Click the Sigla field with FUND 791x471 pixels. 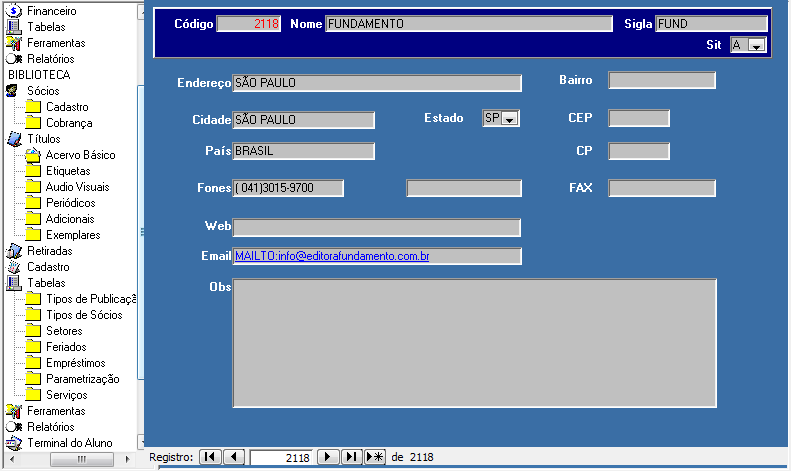(711, 24)
